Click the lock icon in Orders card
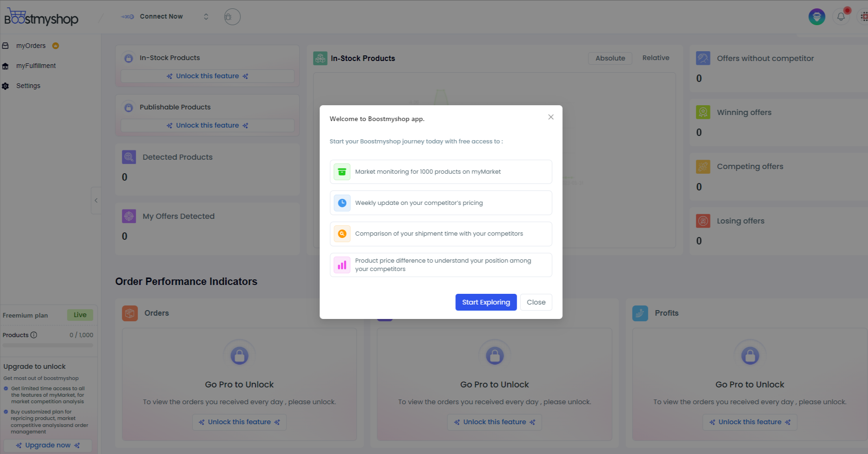This screenshot has height=454, width=868. point(239,356)
